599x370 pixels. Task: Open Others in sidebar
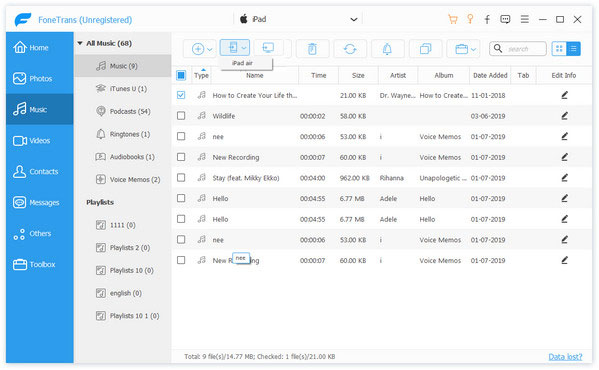point(40,233)
